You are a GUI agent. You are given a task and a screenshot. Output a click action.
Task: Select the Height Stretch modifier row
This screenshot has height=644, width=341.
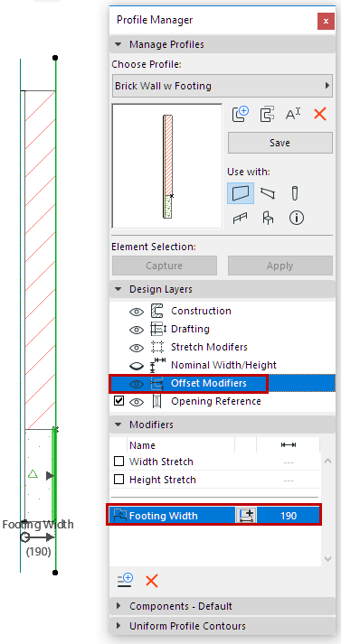[x=214, y=480]
